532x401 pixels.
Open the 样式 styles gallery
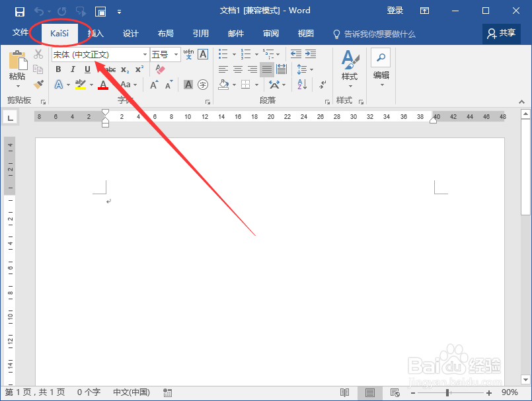pyautogui.click(x=350, y=69)
